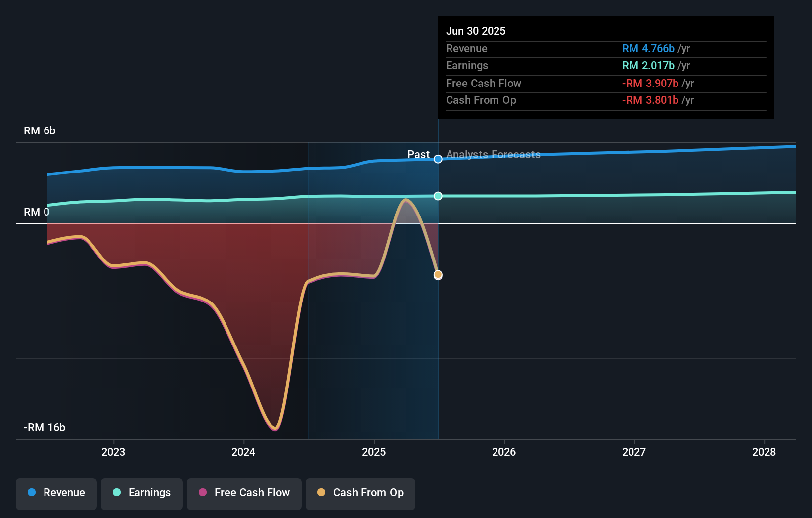812x518 pixels.
Task: Click the blue Revenue legend dot
Action: click(x=32, y=492)
